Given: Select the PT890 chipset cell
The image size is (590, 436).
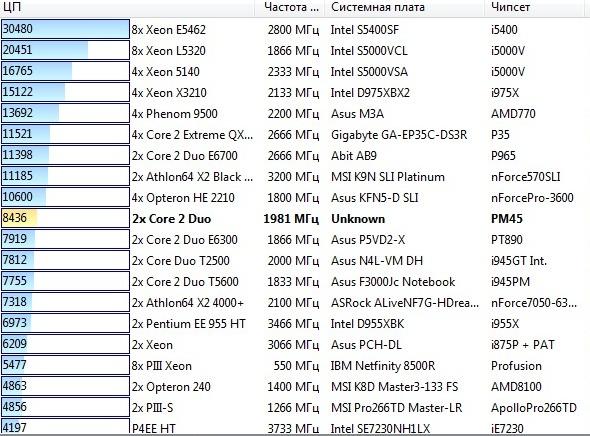Looking at the screenshot, I should coord(506,240).
